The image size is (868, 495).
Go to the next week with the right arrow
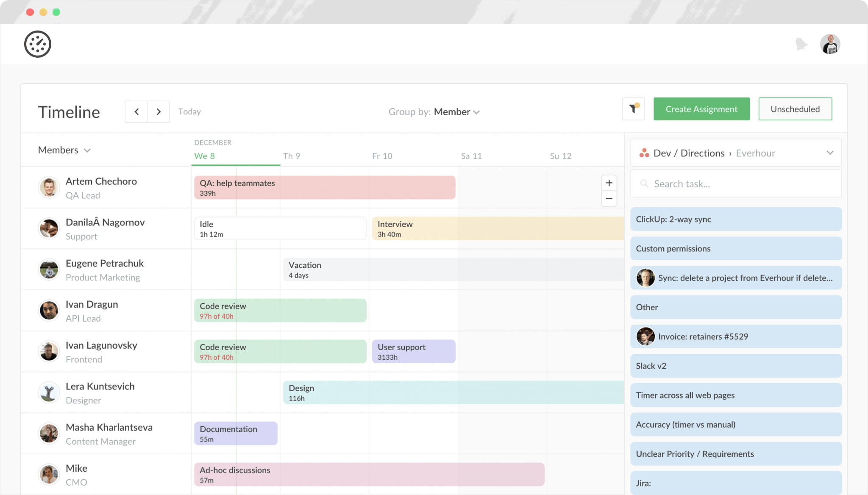(158, 111)
